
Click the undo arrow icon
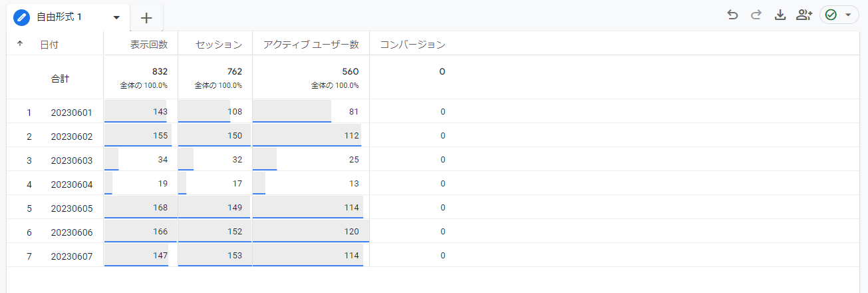[732, 15]
